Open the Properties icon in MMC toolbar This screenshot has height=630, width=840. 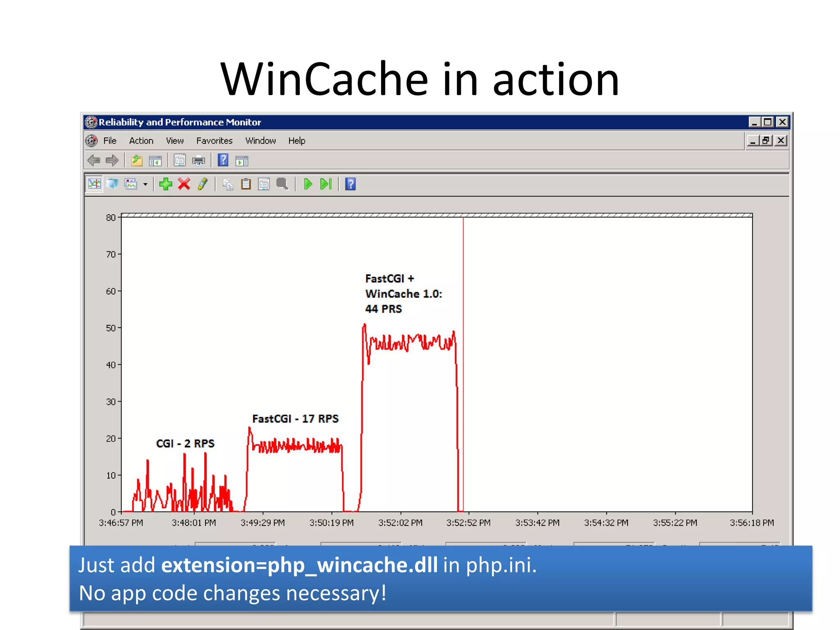tap(180, 160)
